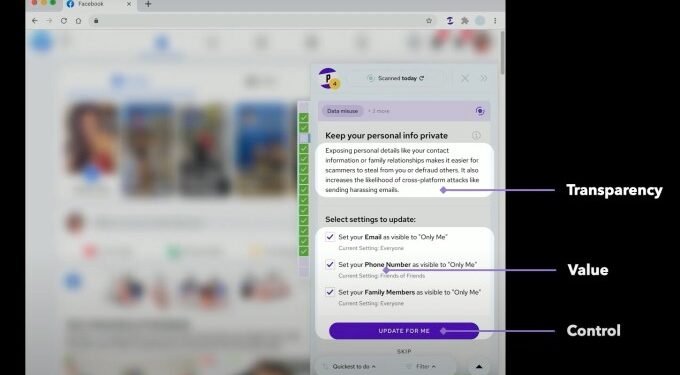Uncheck the Family Members Only Me option

pos(330,292)
